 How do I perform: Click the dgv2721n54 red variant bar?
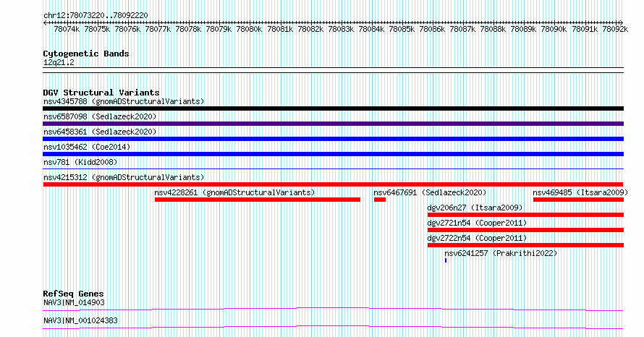(x=526, y=230)
